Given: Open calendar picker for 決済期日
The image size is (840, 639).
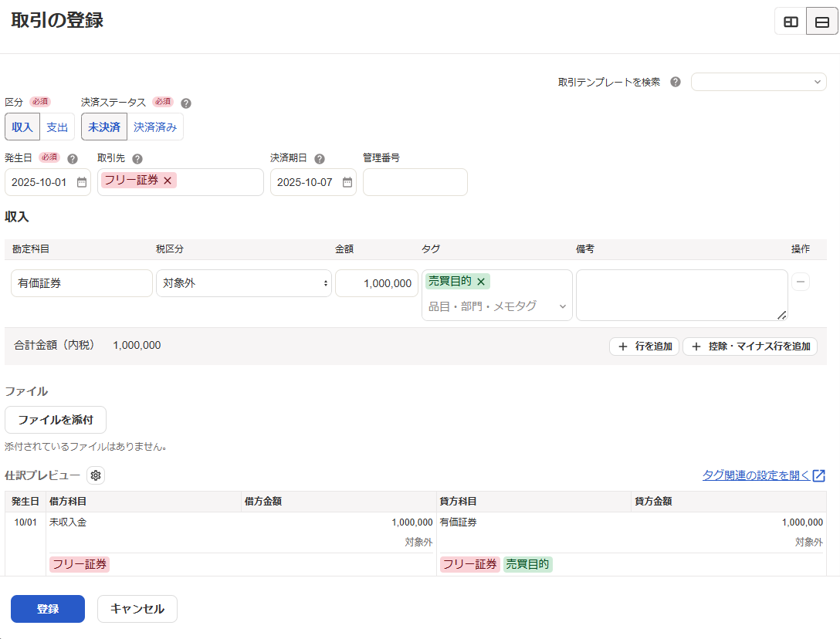Looking at the screenshot, I should tap(347, 182).
